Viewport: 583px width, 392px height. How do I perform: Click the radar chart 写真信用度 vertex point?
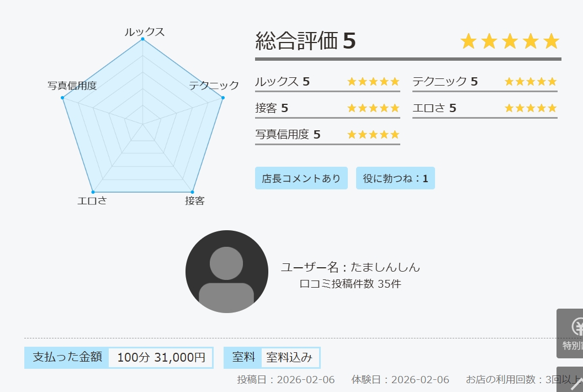tap(62, 98)
